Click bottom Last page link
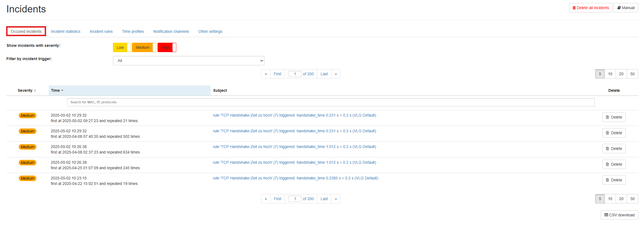The width and height of the screenshot is (644, 226). point(324,199)
